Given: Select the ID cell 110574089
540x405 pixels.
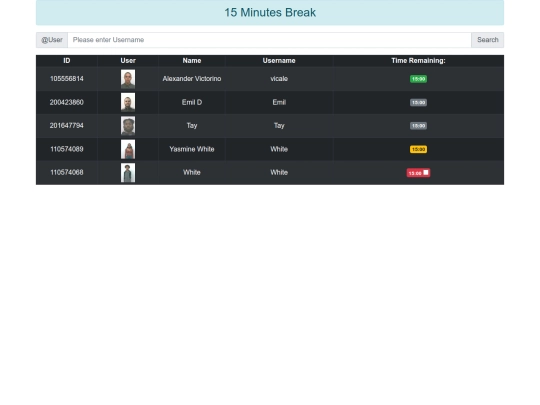Looking at the screenshot, I should point(66,149).
